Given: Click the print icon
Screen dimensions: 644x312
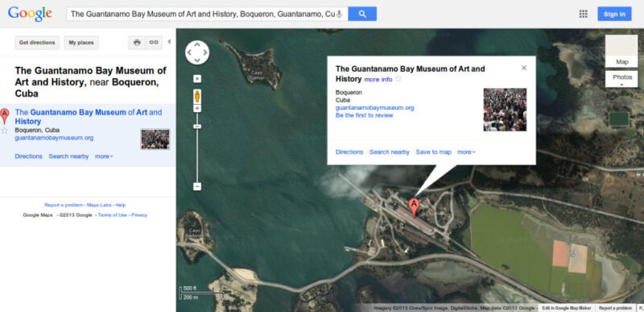Looking at the screenshot, I should [137, 43].
